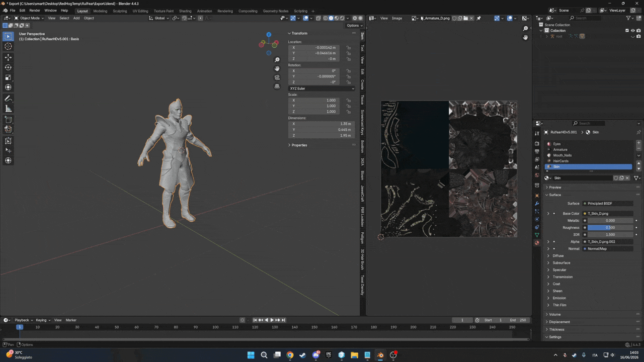This screenshot has height=362, width=644.
Task: Open Windows Start menu
Action: (251, 355)
